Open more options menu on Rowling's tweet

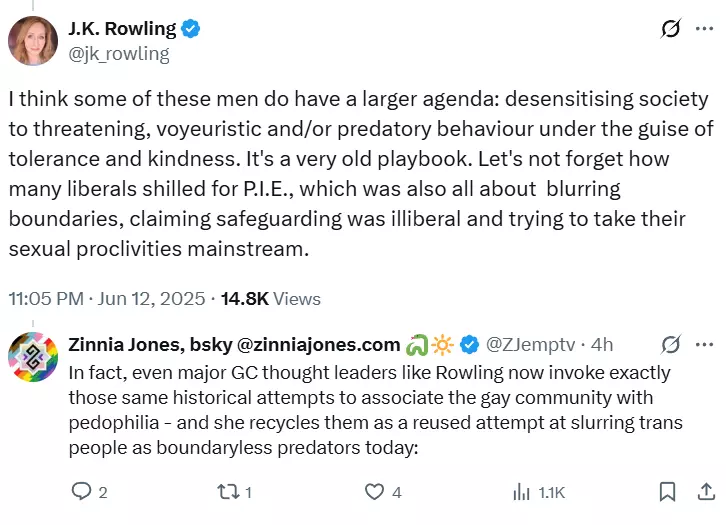pos(704,29)
